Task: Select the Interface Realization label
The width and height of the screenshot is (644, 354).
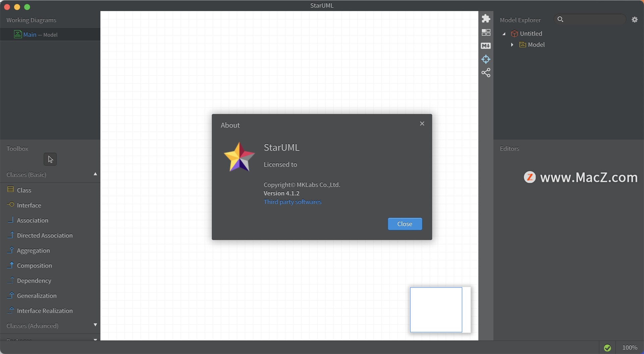Action: click(45, 311)
